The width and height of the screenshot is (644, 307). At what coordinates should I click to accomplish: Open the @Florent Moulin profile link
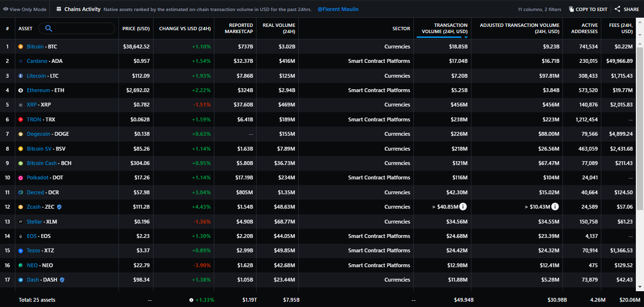pos(338,9)
